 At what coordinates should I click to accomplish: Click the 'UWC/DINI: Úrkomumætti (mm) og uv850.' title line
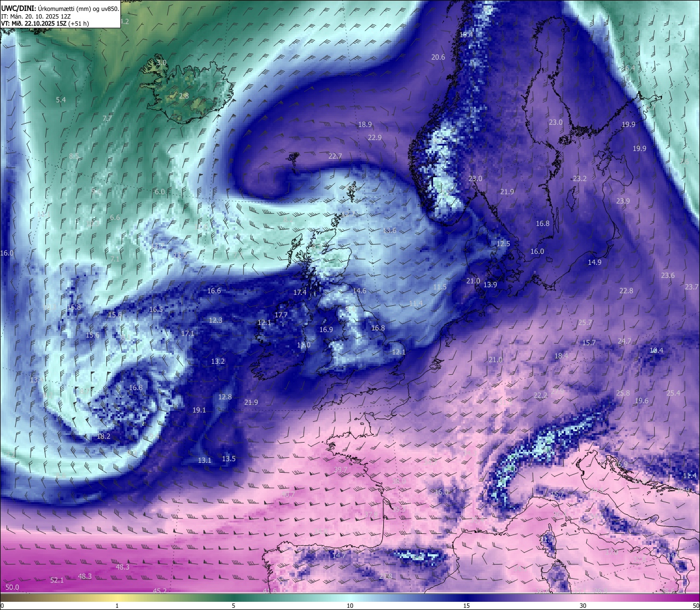coord(60,8)
